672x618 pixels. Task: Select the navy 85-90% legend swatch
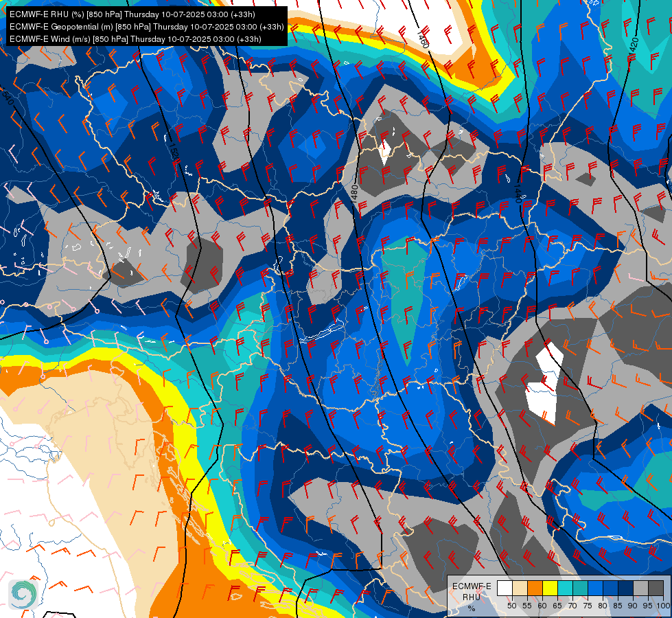click(626, 588)
